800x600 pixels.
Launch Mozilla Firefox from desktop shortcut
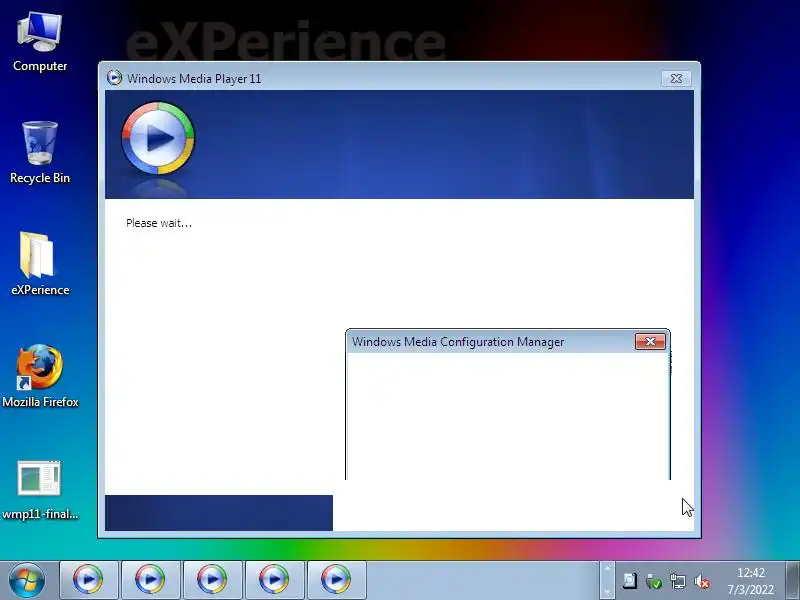pyautogui.click(x=40, y=376)
